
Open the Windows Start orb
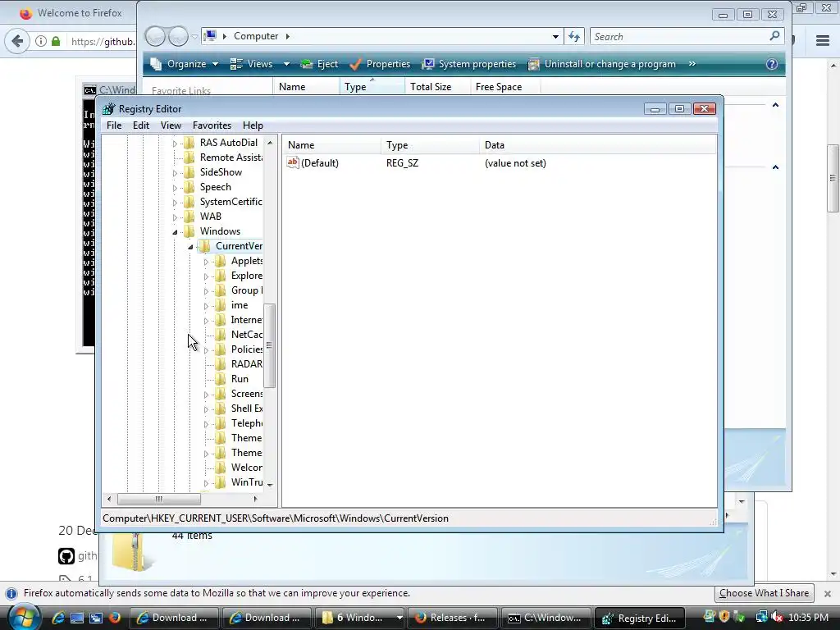24,617
